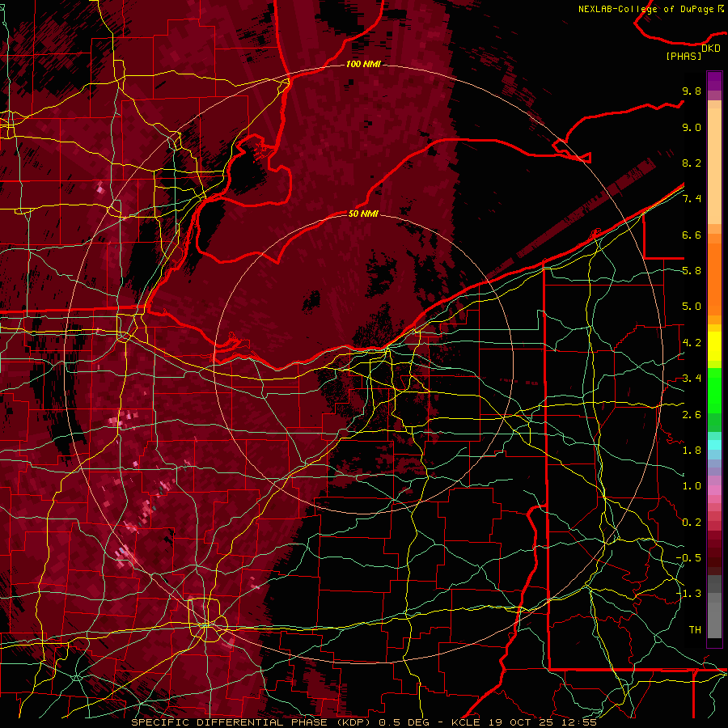Select the 2.6 scale value
Image resolution: width=728 pixels, height=728 pixels.
tap(692, 415)
